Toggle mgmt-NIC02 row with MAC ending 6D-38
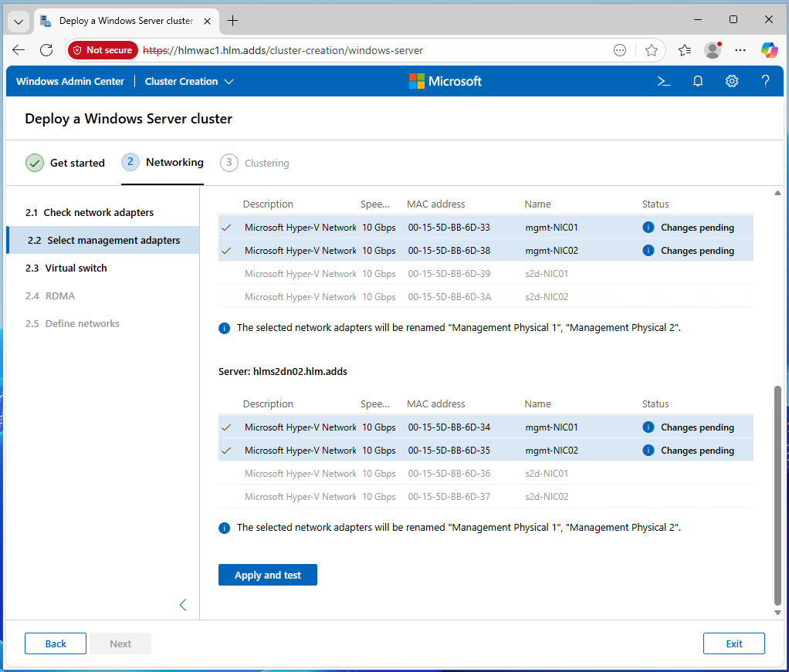789x672 pixels. [x=226, y=251]
